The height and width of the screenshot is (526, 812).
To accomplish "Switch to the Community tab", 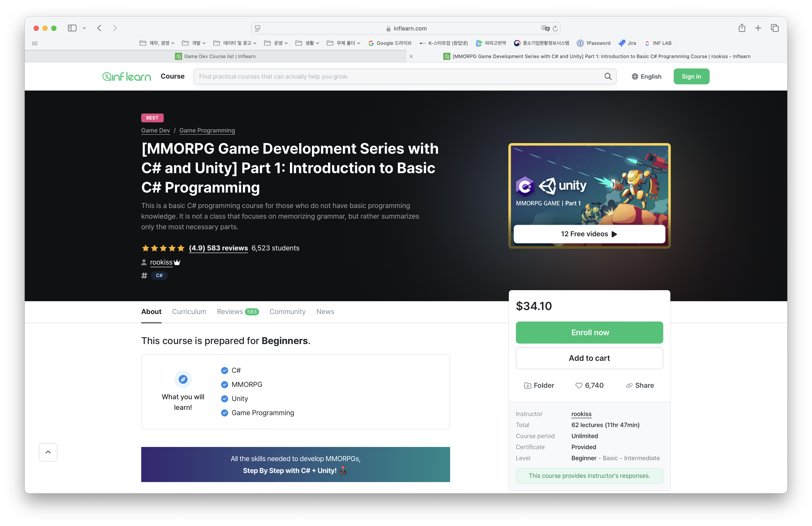I will [x=287, y=312].
